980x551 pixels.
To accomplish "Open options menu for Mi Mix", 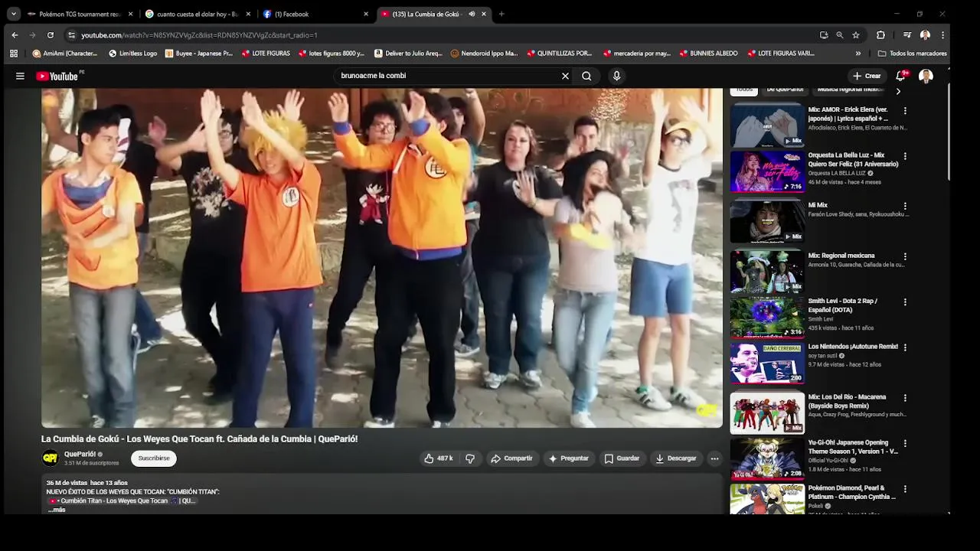I will click(x=905, y=207).
